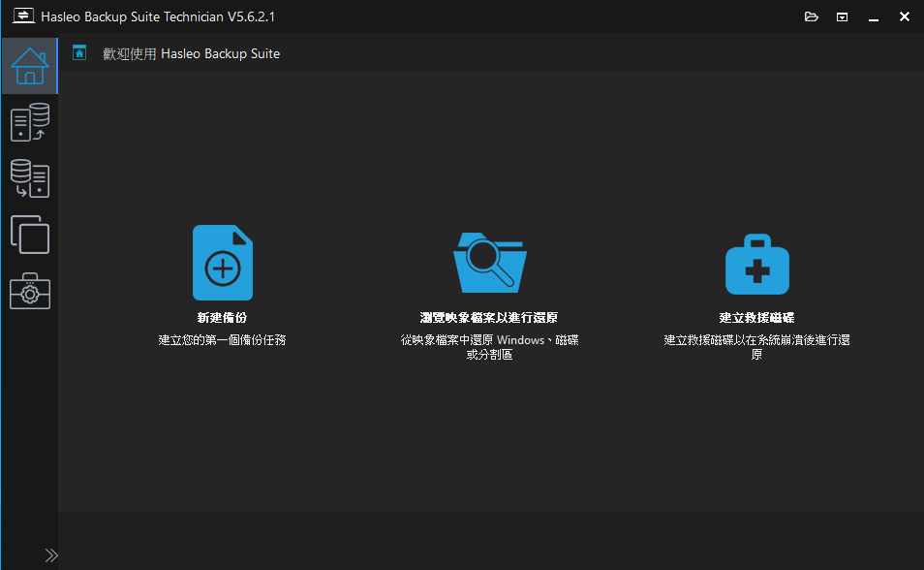This screenshot has width=924, height=570.
Task: Open the title bar dropdown menu button
Action: pos(843,16)
